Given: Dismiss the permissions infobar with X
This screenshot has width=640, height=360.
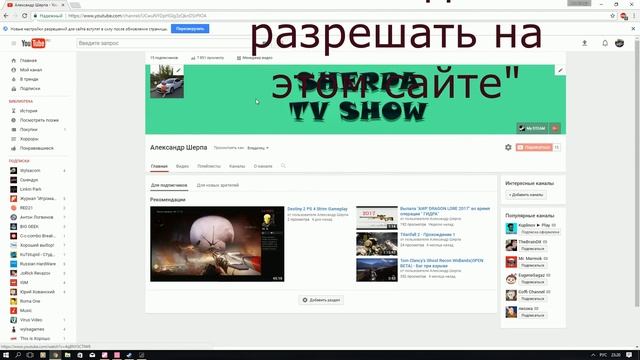Looking at the screenshot, I should (x=633, y=29).
